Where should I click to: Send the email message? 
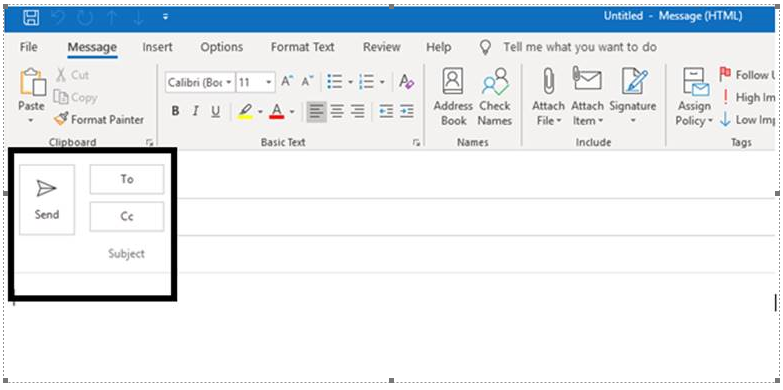(46, 200)
